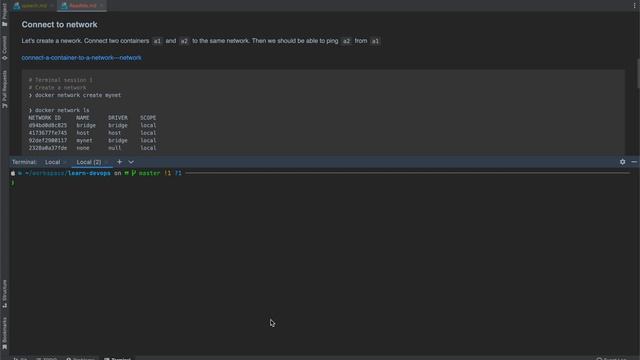Click the DRIVER column header text
This screenshot has height=360, width=640.
tap(118, 118)
